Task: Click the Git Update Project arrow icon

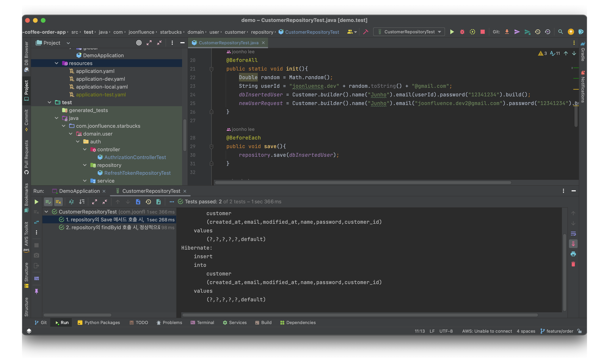Action: click(507, 32)
